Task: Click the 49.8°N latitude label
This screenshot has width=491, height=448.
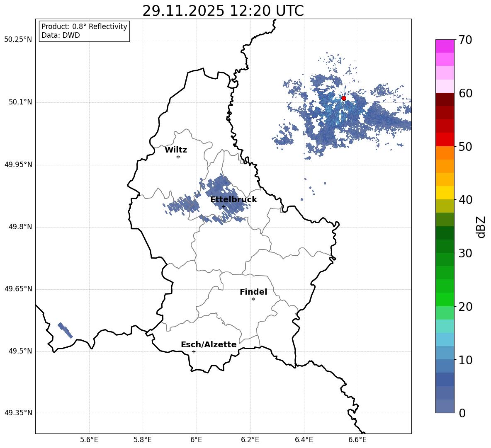Action: 20,227
